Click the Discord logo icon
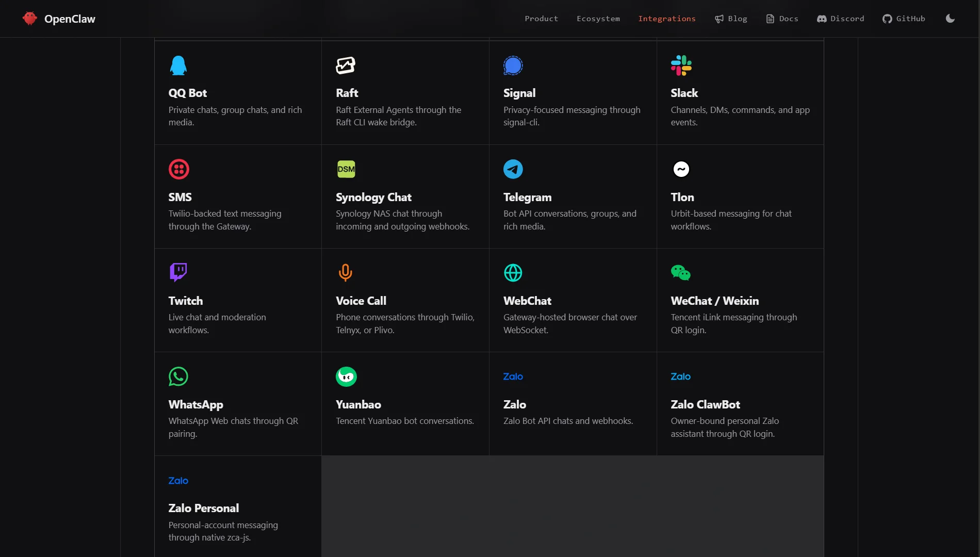This screenshot has height=557, width=980. coord(822,19)
